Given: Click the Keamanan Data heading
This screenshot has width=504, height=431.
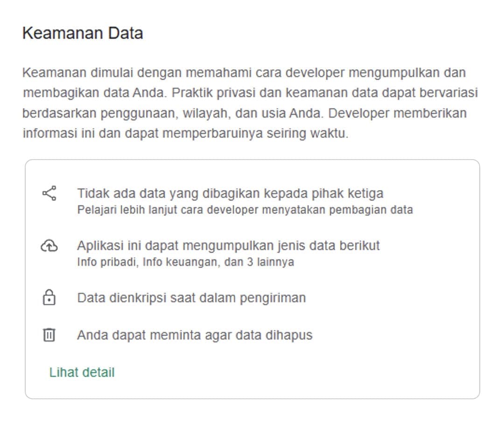Looking at the screenshot, I should pos(83,33).
